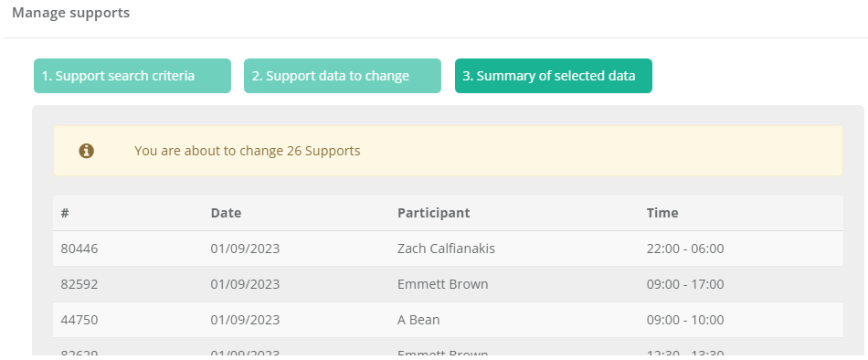Click the info icon in the alert banner
868x360 pixels.
click(87, 151)
